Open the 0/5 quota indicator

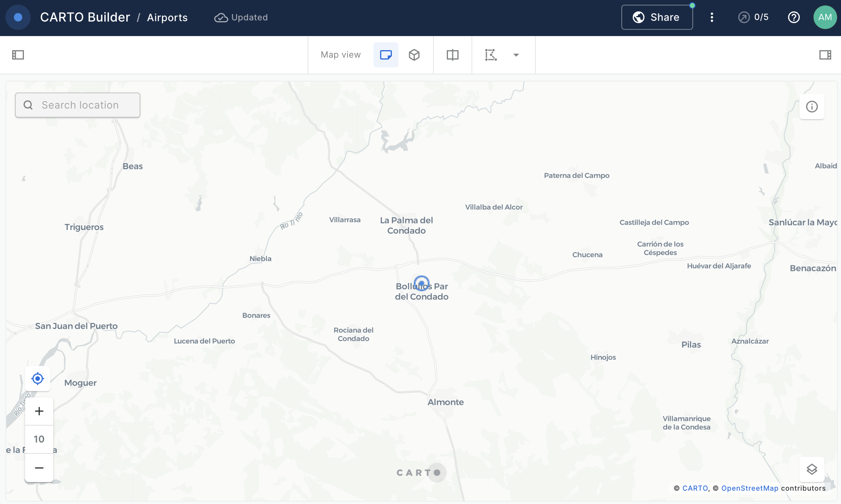pyautogui.click(x=753, y=17)
